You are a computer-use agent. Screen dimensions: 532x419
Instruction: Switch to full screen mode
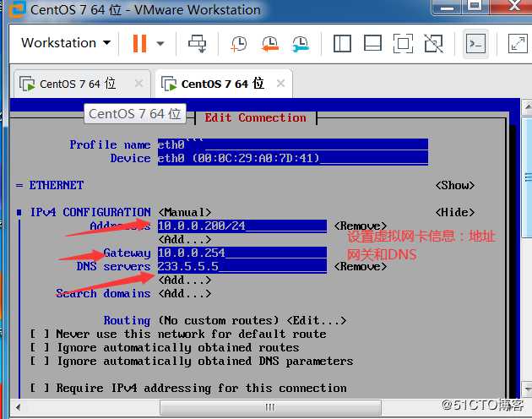403,43
